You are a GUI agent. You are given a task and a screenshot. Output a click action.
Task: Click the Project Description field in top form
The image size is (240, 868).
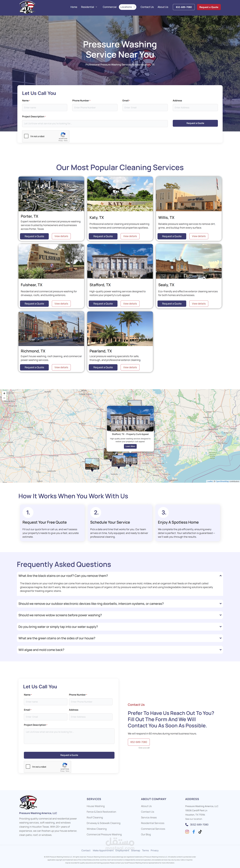pos(95,124)
